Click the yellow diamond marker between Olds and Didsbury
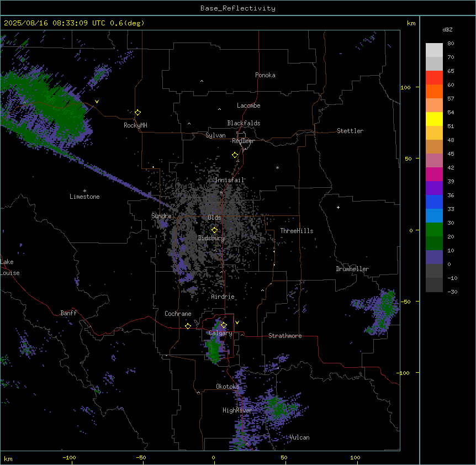Image resolution: width=476 pixels, height=465 pixels. click(214, 230)
